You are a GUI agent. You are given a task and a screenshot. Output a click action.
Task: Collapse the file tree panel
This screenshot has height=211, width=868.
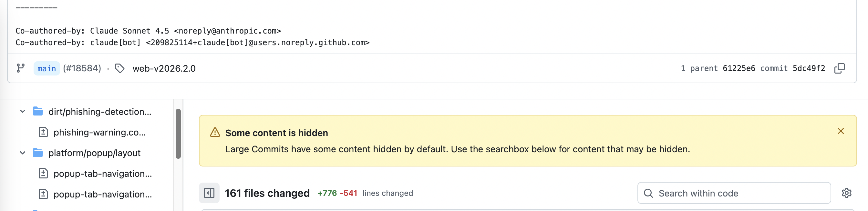pos(209,193)
